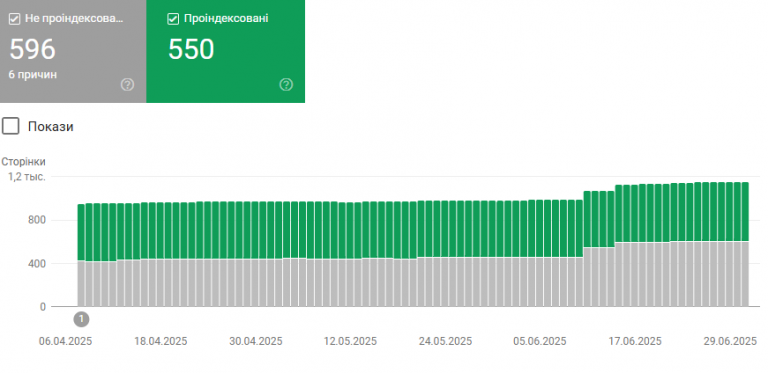
Task: Click the 30.04.2025 date label
Action: [x=256, y=341]
